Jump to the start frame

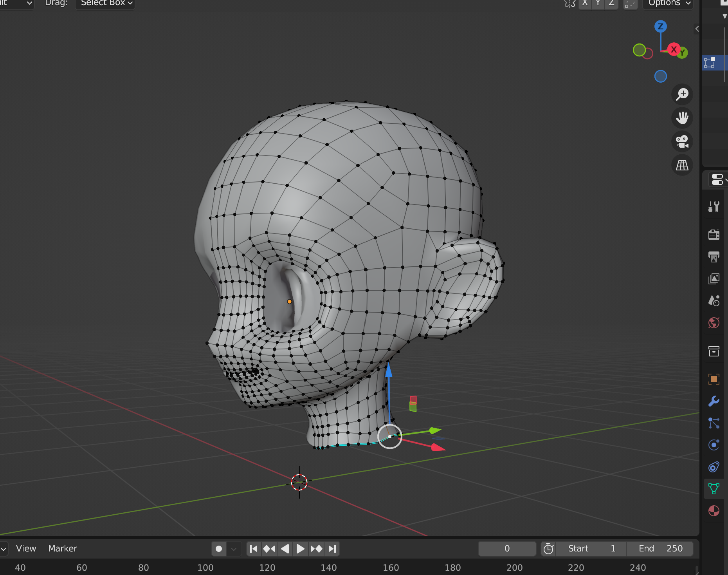coord(254,549)
